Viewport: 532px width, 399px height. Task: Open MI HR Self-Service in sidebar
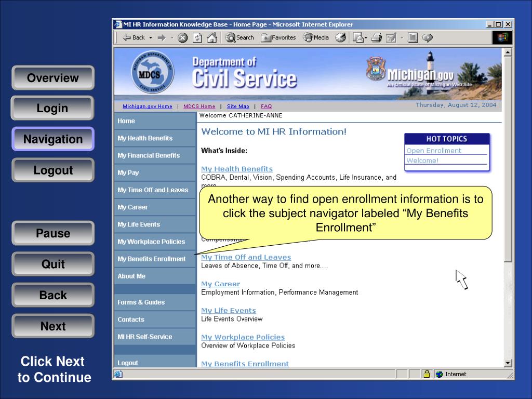[x=155, y=337]
